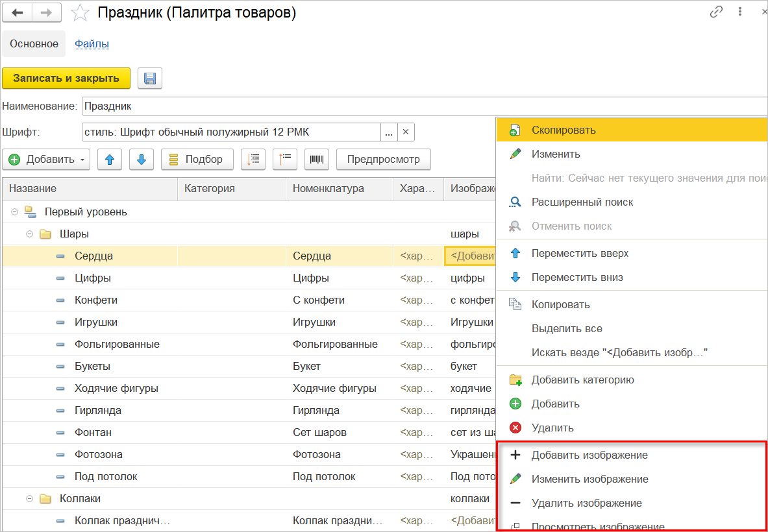Select Добавить изображение from context menu
Image resolution: width=768 pixels, height=532 pixels.
pos(589,455)
